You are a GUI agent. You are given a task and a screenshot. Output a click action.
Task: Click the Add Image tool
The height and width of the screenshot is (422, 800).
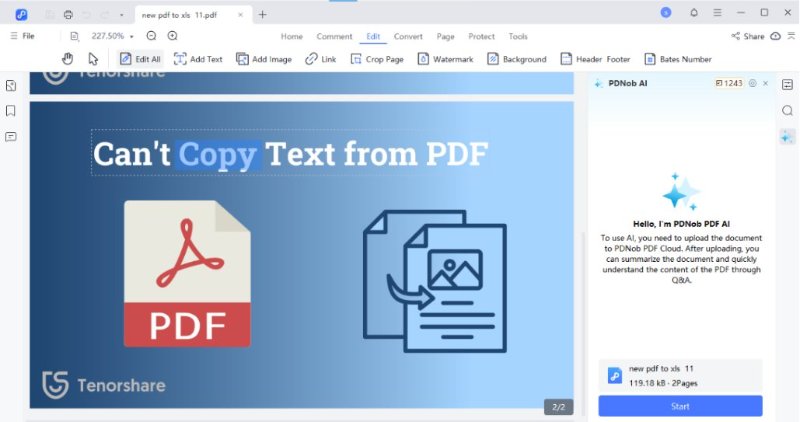(x=264, y=59)
